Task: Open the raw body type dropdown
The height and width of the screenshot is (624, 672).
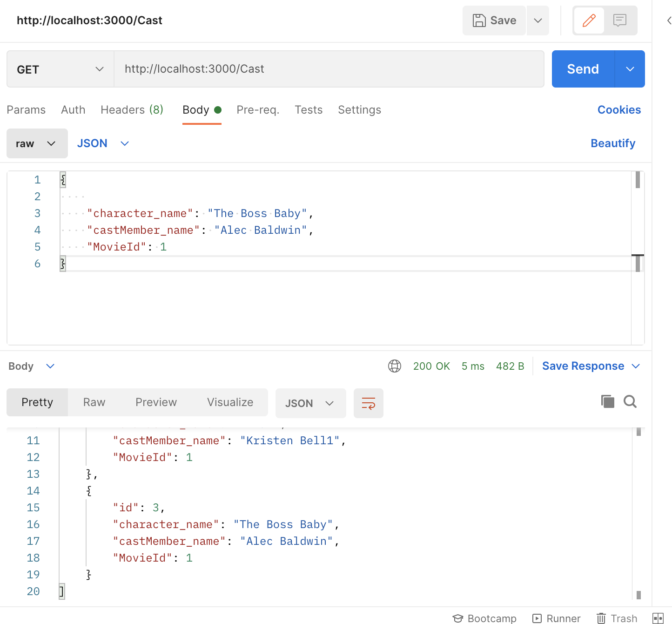Action: point(37,143)
